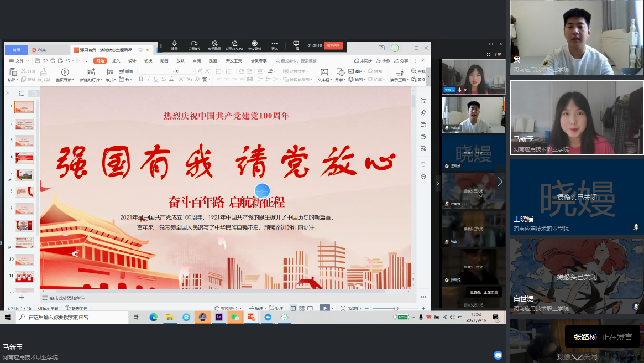Click the red end sharing button

click(333, 45)
